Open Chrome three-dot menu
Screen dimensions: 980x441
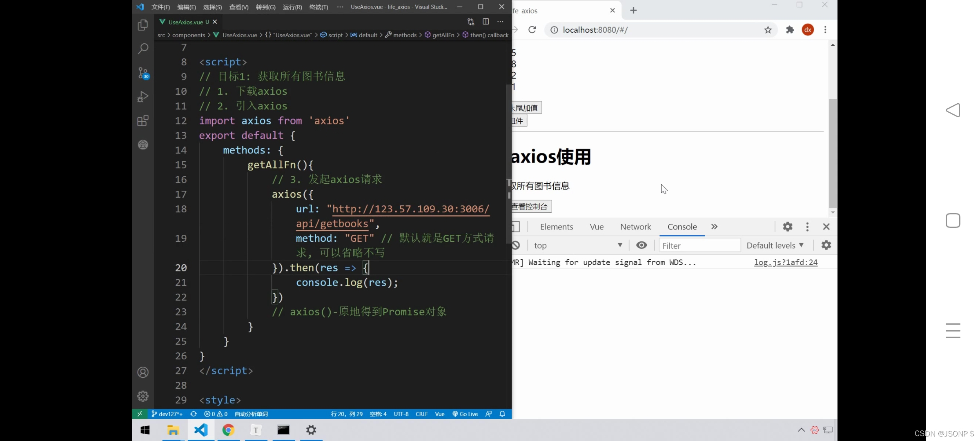click(x=825, y=30)
